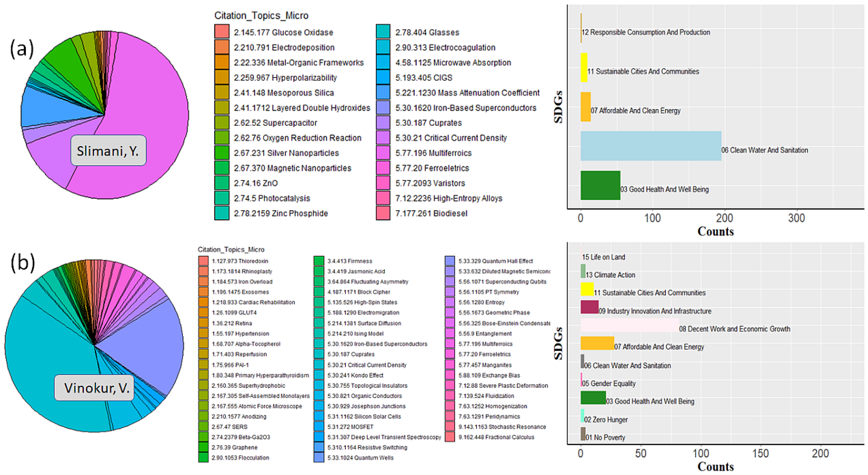Click the Quantum Hall Effect legend swatch
This screenshot has width=868, height=475.
(x=450, y=261)
